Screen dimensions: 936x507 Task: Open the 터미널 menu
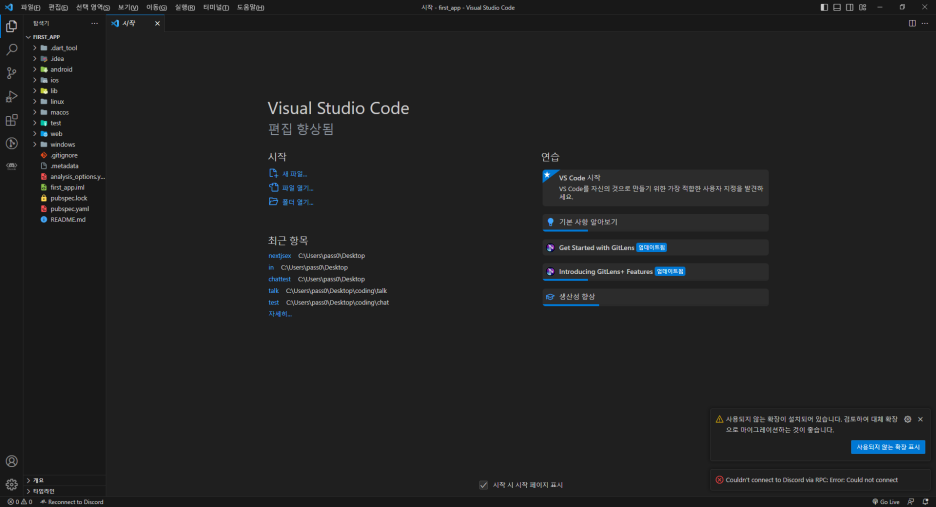click(215, 7)
